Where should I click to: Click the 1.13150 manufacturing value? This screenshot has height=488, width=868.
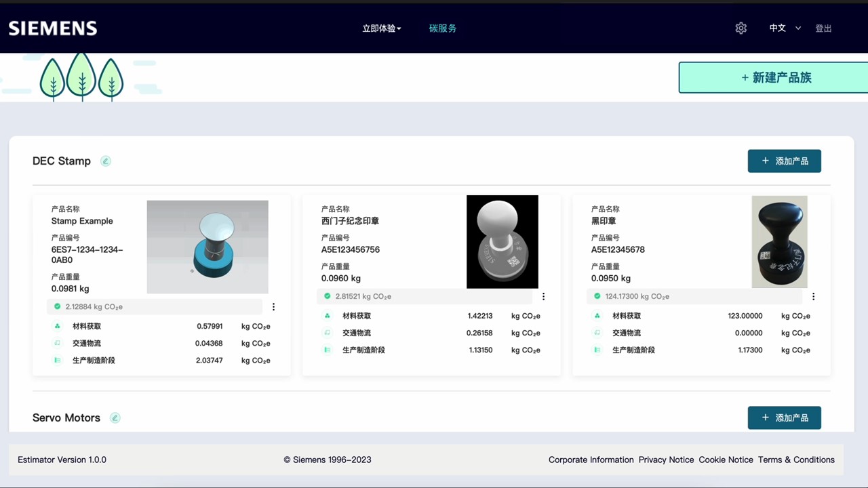point(479,350)
